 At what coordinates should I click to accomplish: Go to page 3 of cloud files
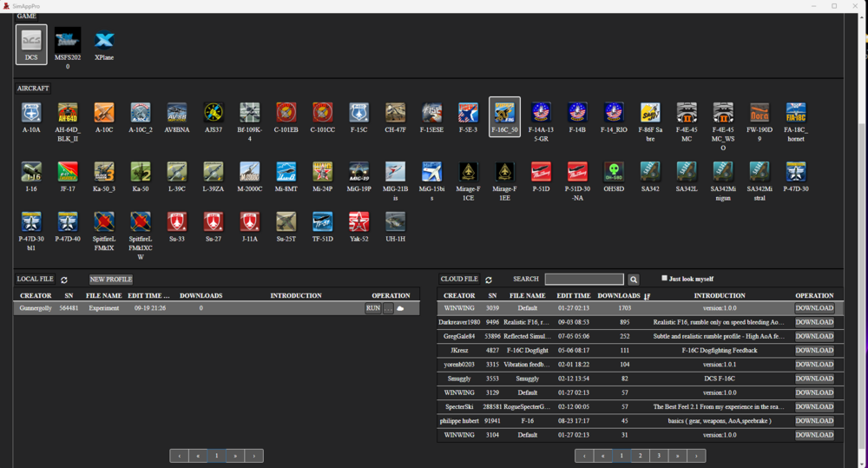point(659,455)
